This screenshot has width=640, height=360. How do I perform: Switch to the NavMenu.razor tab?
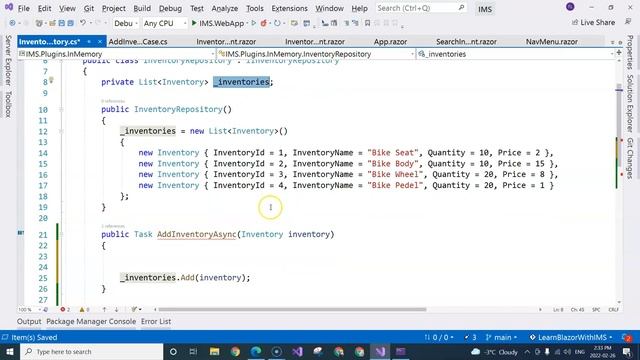551,42
